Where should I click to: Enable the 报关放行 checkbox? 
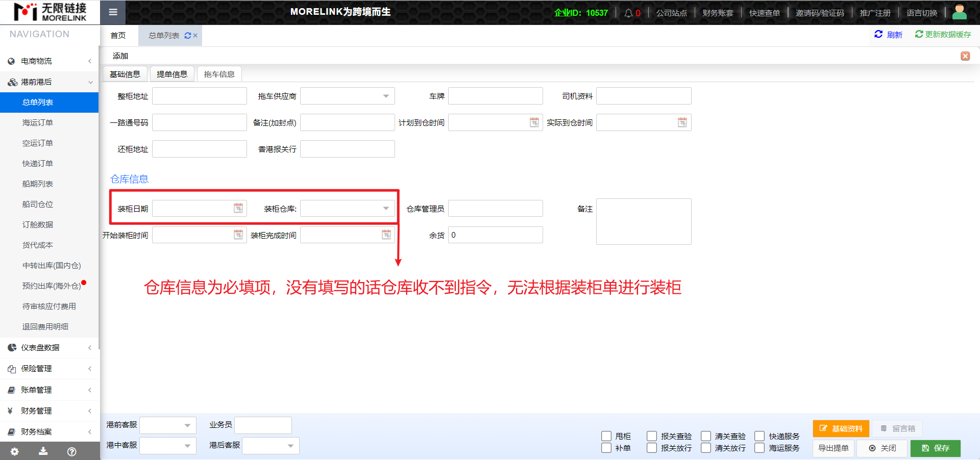click(x=652, y=448)
